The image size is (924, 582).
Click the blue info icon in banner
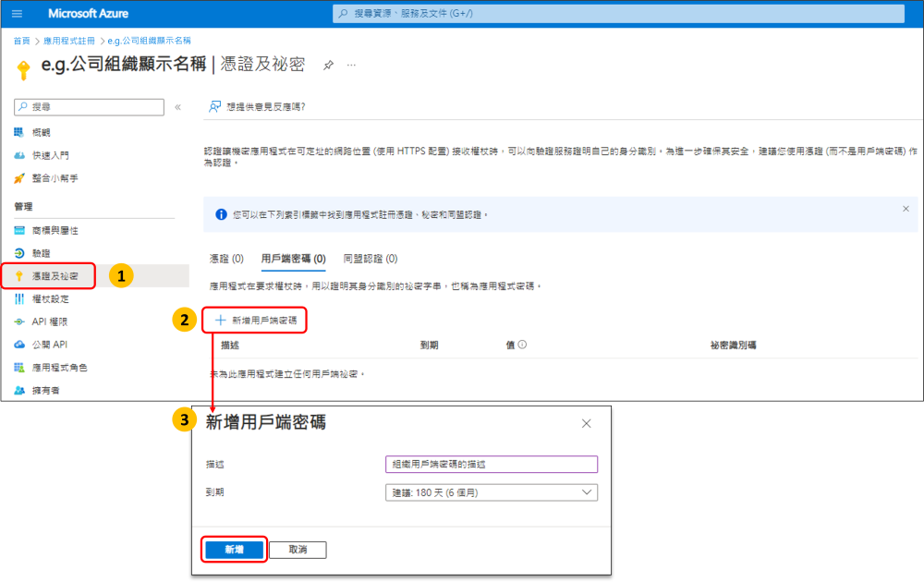pyautogui.click(x=221, y=214)
